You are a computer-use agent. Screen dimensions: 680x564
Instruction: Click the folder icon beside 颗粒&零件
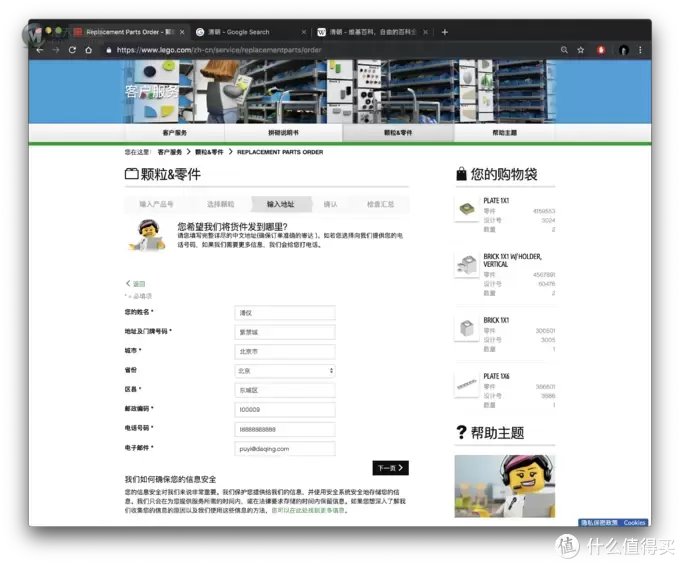point(131,174)
